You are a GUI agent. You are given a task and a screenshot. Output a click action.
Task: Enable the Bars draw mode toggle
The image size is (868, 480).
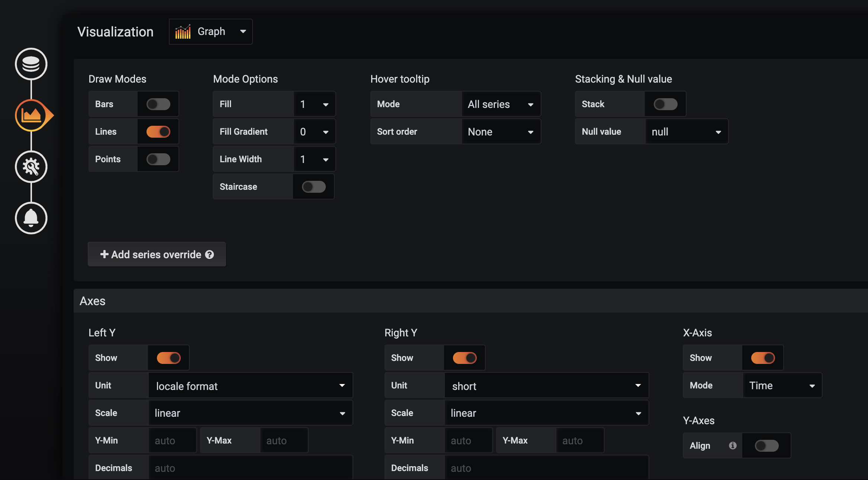click(x=158, y=104)
